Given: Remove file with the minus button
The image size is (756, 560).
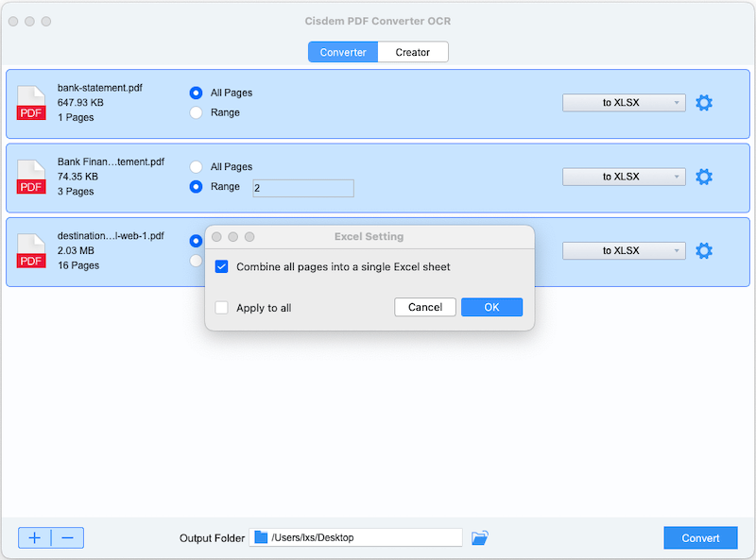Looking at the screenshot, I should 67,538.
